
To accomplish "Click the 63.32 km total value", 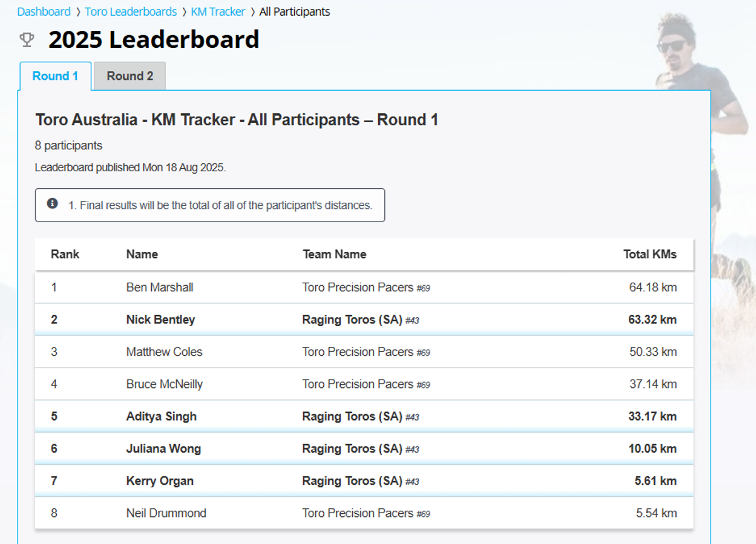I will (x=653, y=319).
